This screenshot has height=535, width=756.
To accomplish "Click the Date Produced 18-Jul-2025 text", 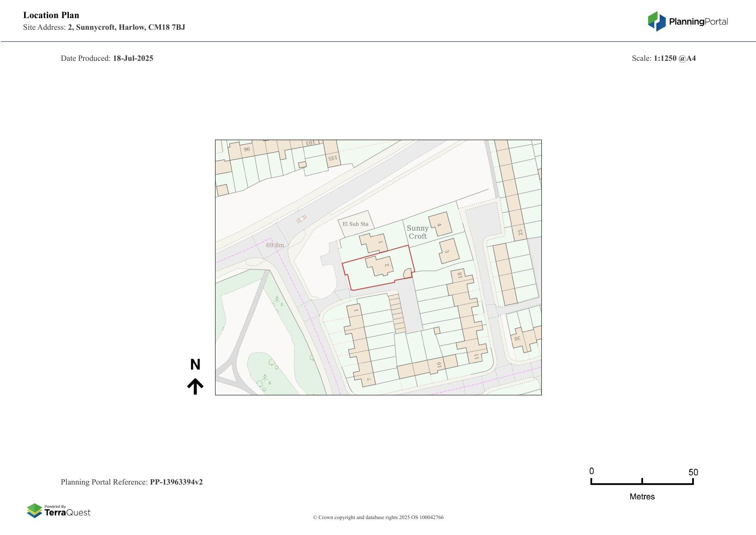I will pos(107,58).
